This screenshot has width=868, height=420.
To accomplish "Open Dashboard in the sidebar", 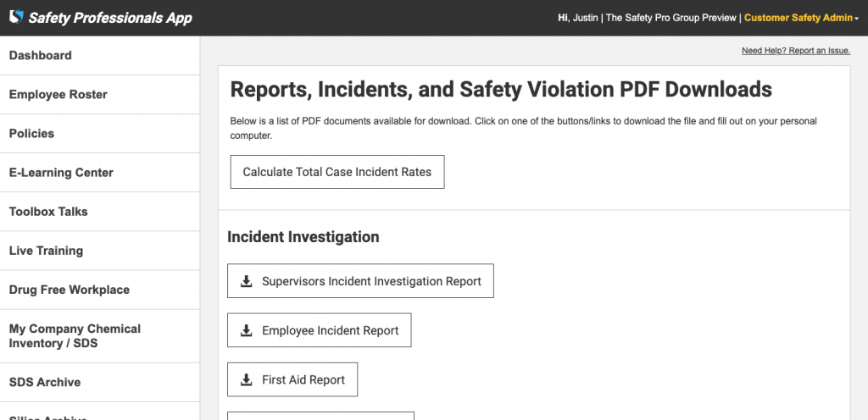I will 100,55.
